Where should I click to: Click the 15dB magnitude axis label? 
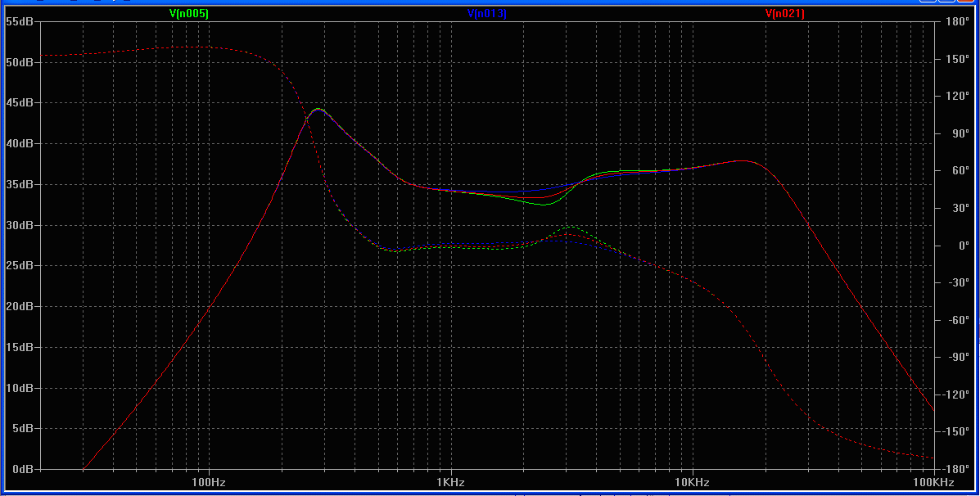[x=20, y=347]
